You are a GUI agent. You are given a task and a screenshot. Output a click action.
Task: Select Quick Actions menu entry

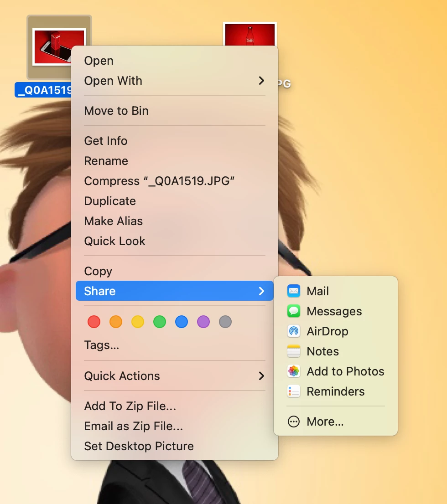174,376
